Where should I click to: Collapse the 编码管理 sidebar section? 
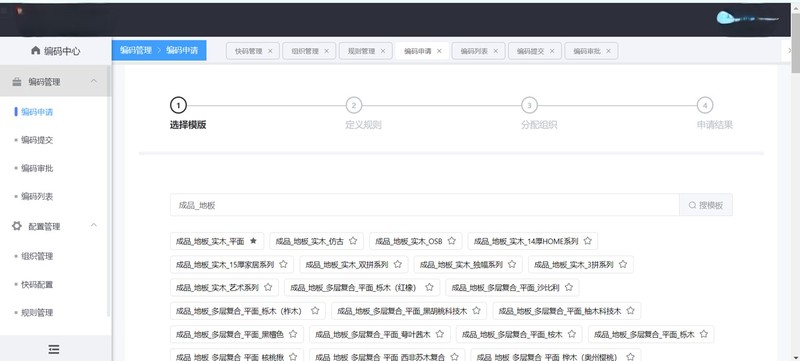[94, 81]
